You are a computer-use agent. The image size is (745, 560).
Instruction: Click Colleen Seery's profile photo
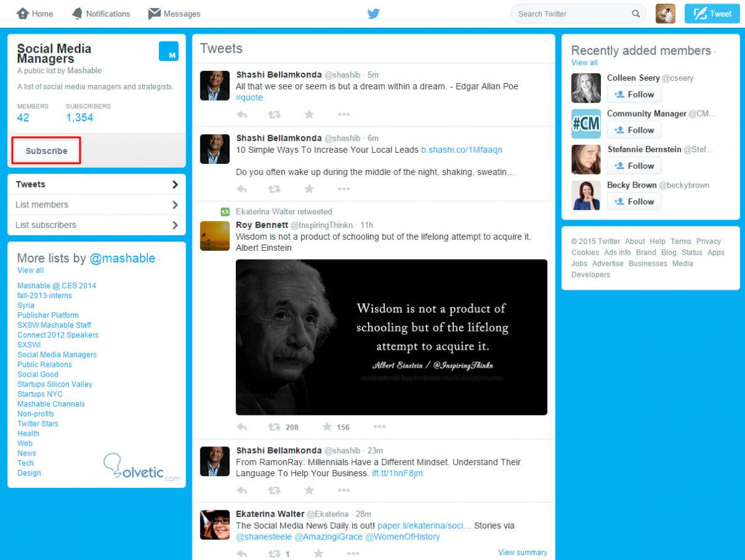pos(586,88)
